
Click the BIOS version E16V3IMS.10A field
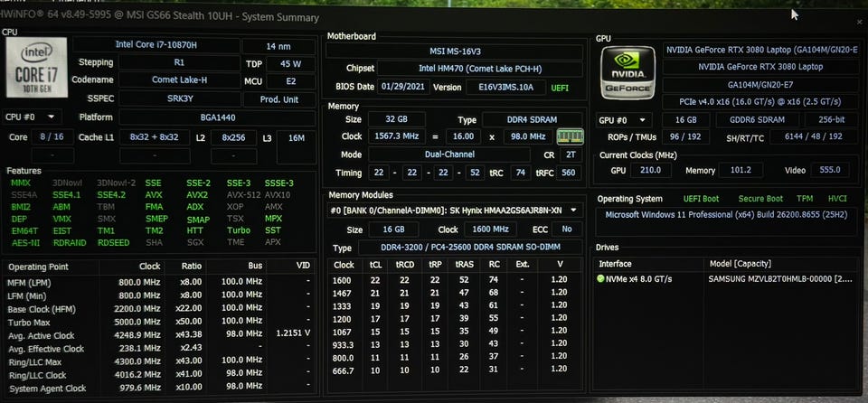tap(505, 88)
